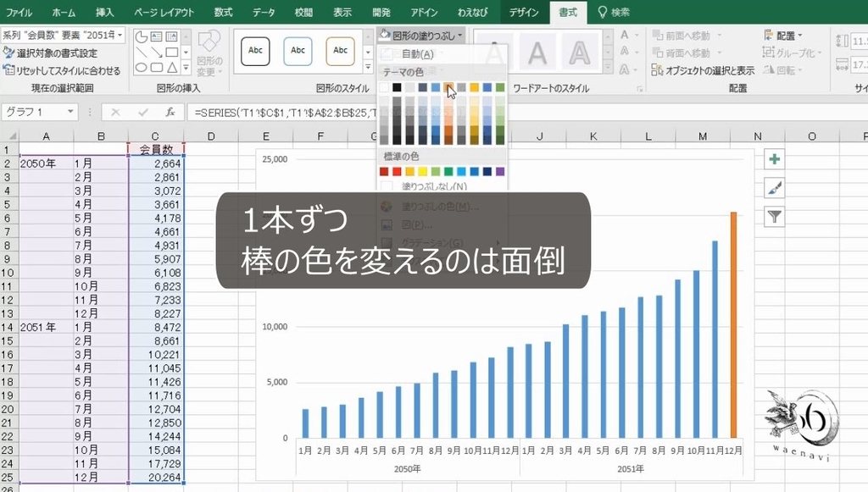Open the 図形の塗りつぶし dropdown
This screenshot has height=492, width=868.
click(422, 36)
